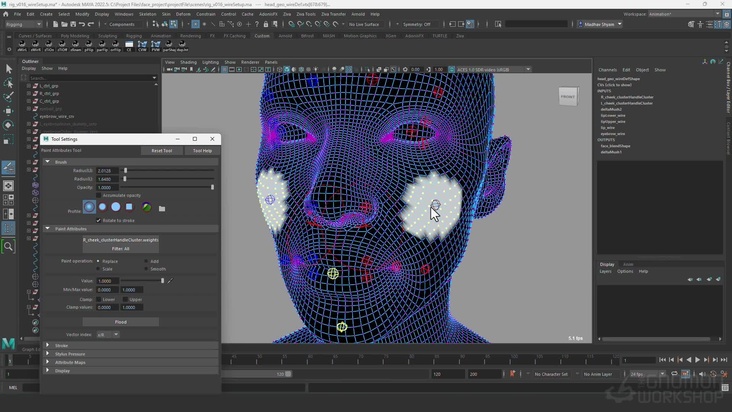The image size is (732, 412).
Task: Collapse the Paint Attributes section
Action: (48, 229)
